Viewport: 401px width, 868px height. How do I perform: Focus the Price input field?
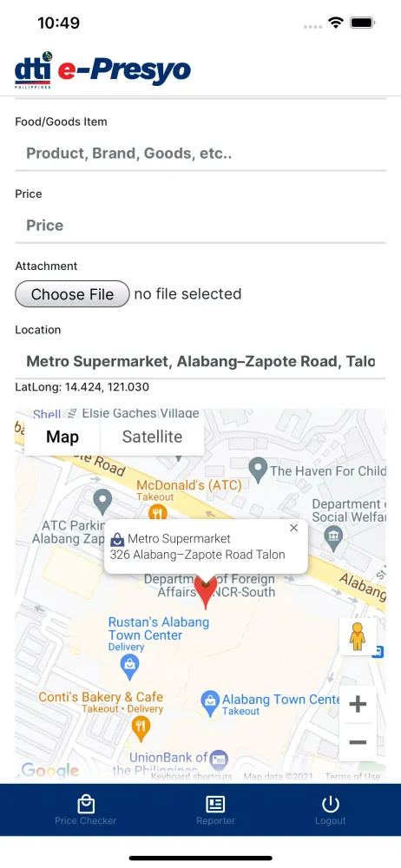pyautogui.click(x=200, y=226)
